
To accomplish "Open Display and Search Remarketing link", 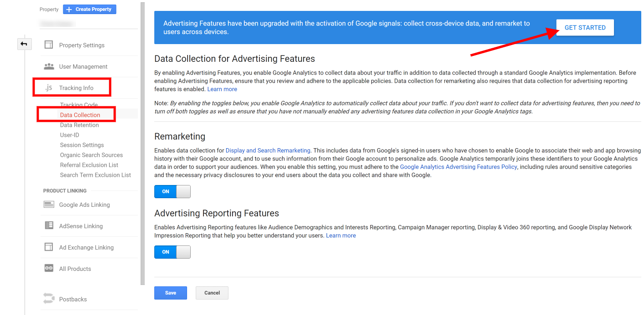I will [268, 150].
